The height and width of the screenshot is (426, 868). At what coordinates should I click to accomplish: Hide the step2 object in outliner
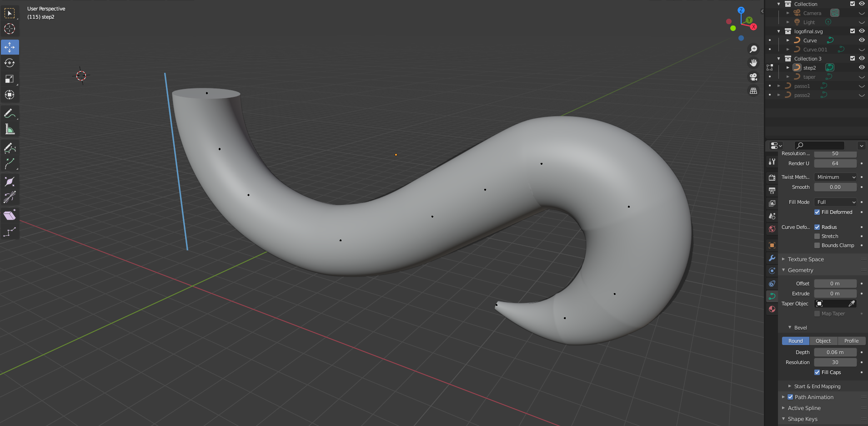point(862,67)
